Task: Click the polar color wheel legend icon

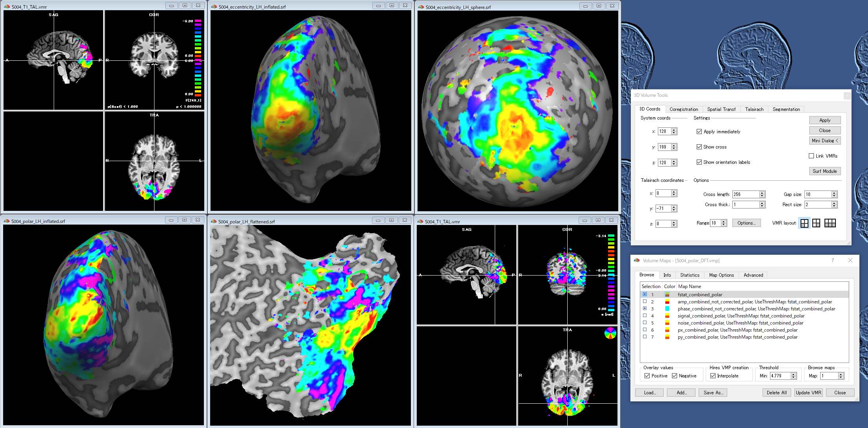Action: click(610, 333)
